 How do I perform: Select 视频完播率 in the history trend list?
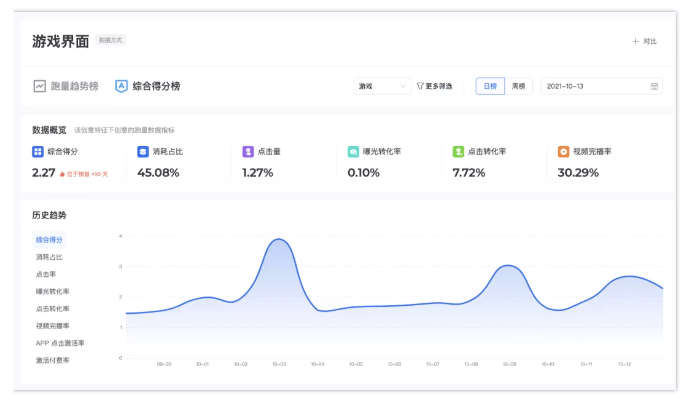point(53,326)
